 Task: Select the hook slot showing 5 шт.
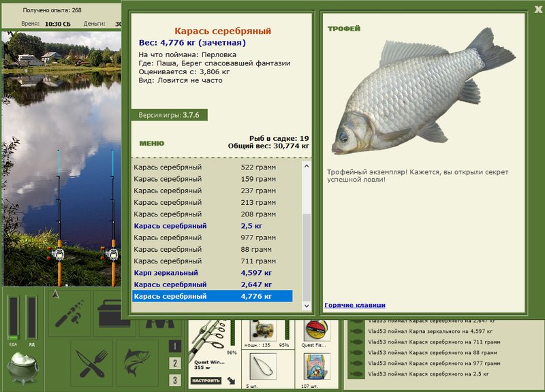pyautogui.click(x=263, y=367)
